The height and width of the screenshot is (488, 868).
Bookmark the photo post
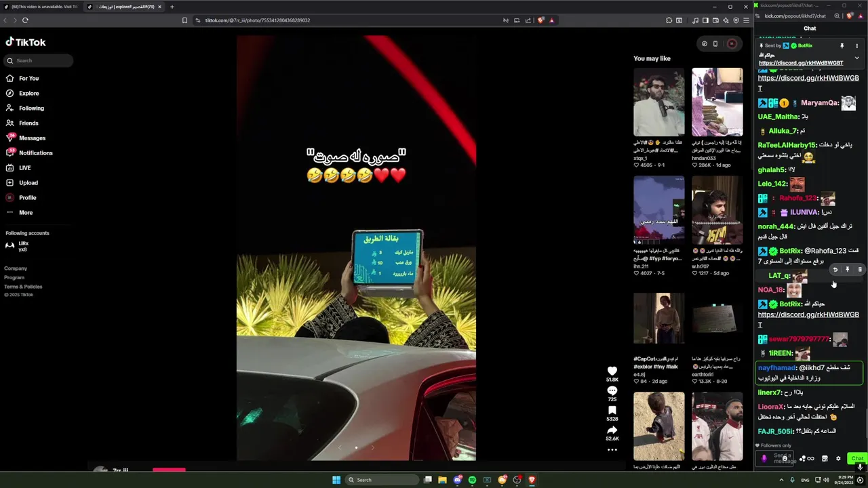click(612, 411)
